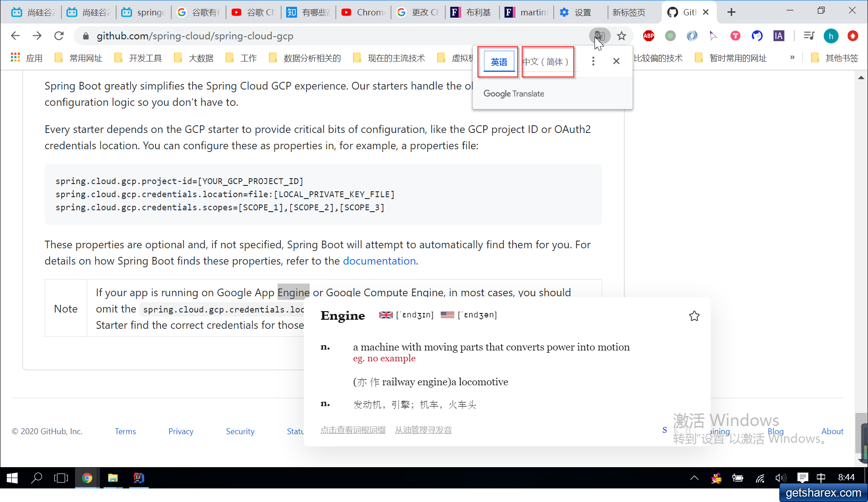
Task: Select 英语 language in translate popup
Action: click(x=499, y=62)
